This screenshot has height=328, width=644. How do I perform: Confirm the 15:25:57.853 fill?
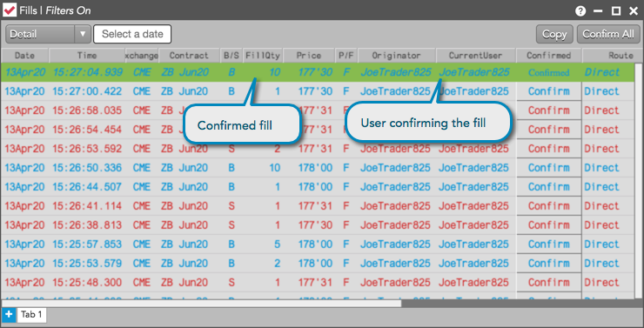pyautogui.click(x=549, y=244)
